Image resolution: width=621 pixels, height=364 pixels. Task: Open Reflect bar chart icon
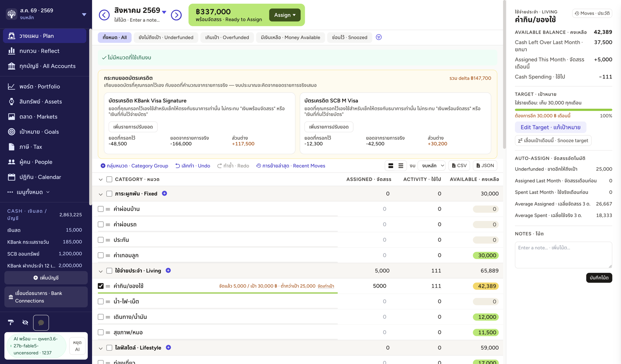(x=11, y=51)
